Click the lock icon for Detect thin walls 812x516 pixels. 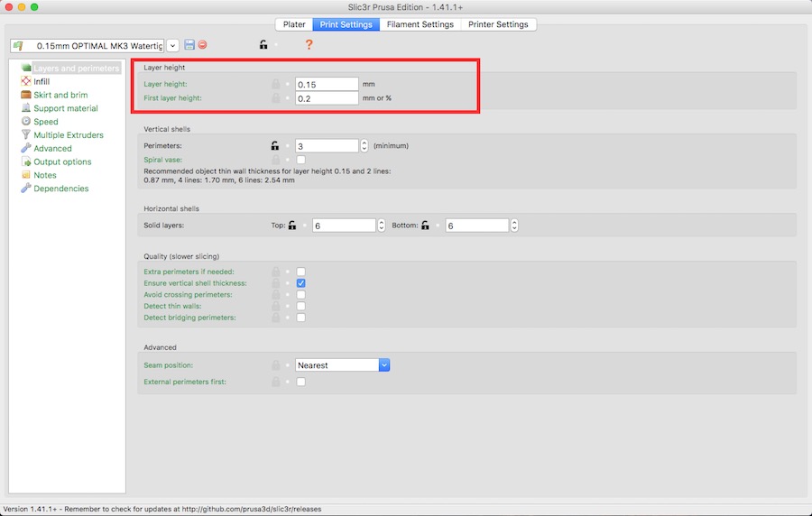click(275, 306)
